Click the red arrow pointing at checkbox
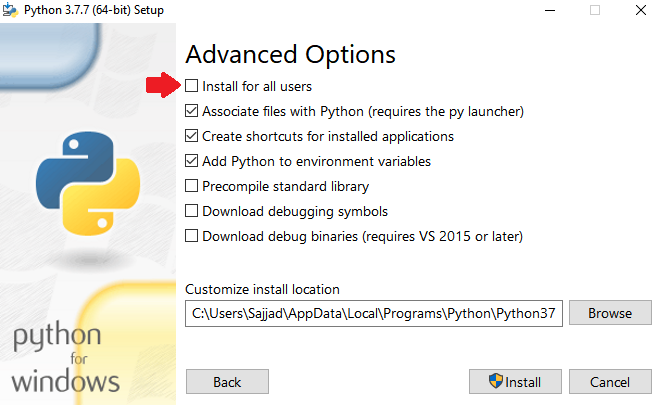Viewport: 664px width, 406px height. (163, 85)
